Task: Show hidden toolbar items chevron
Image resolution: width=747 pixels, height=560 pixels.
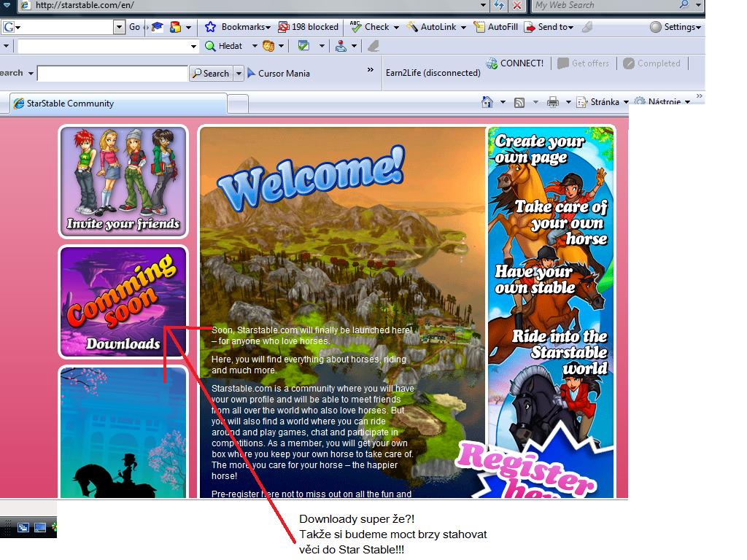Action: (370, 70)
